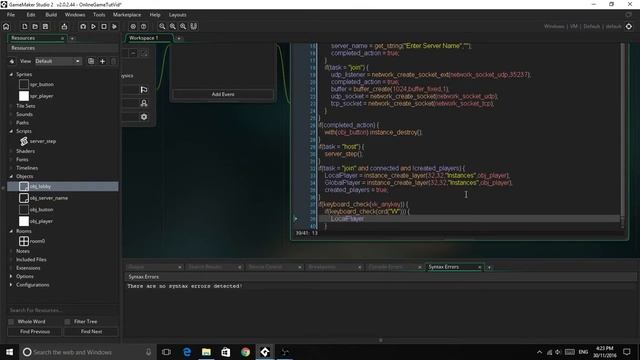
Task: Create a new project from toolbar
Action: tap(24, 27)
